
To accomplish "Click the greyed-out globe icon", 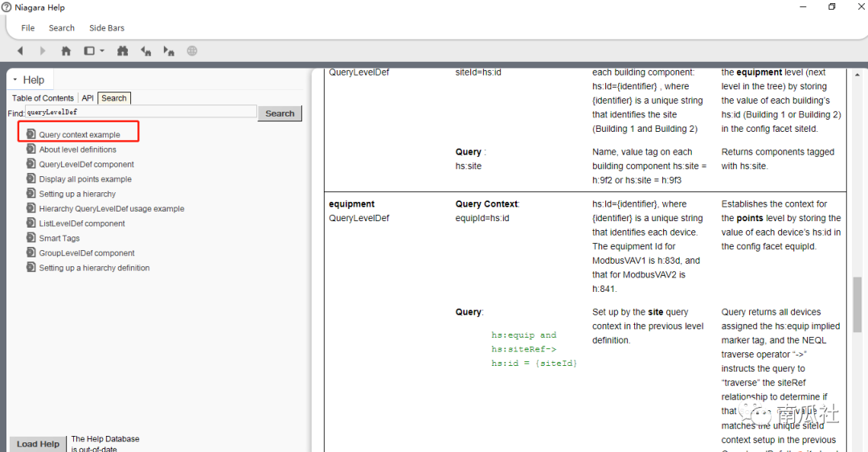I will (192, 51).
